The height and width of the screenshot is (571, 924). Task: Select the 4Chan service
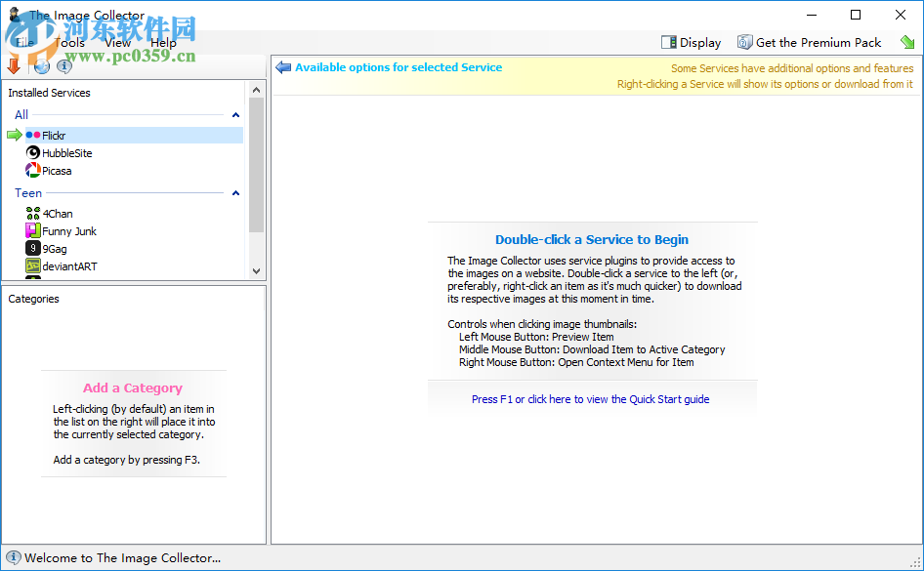click(x=57, y=214)
